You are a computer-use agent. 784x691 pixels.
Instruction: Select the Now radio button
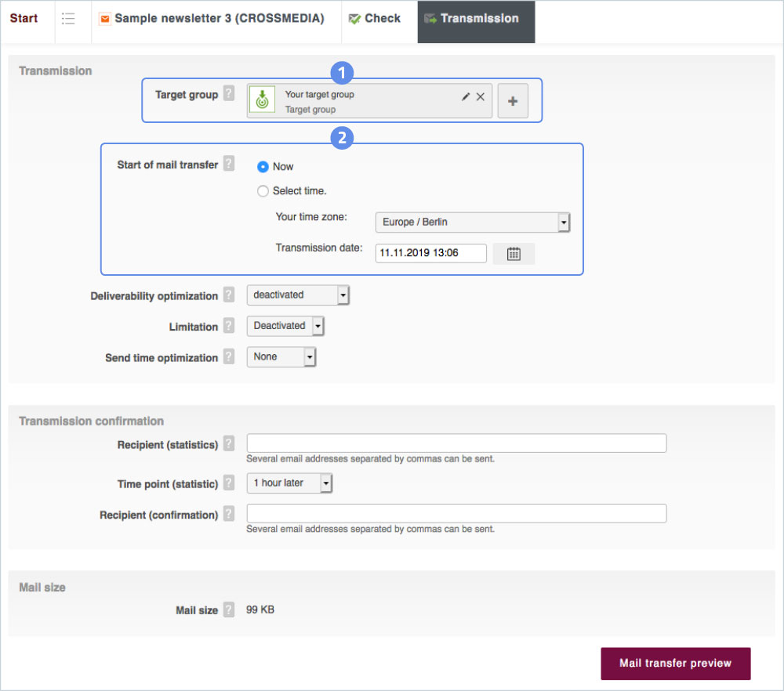(x=263, y=167)
